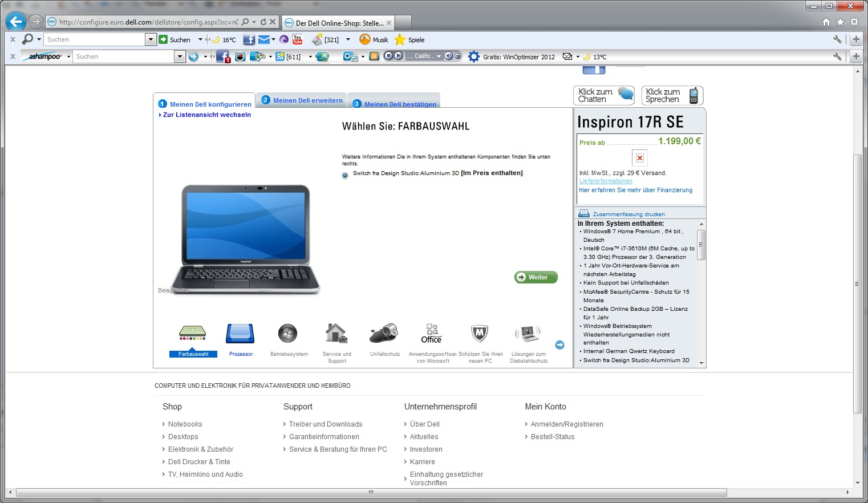
Task: Open the Musik toolbar button
Action: 374,39
